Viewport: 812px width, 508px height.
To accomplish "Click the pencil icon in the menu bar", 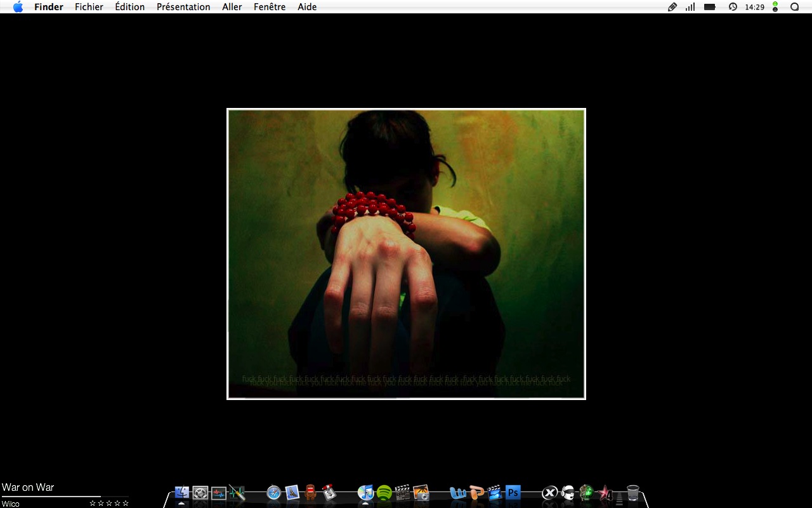I will pyautogui.click(x=672, y=7).
